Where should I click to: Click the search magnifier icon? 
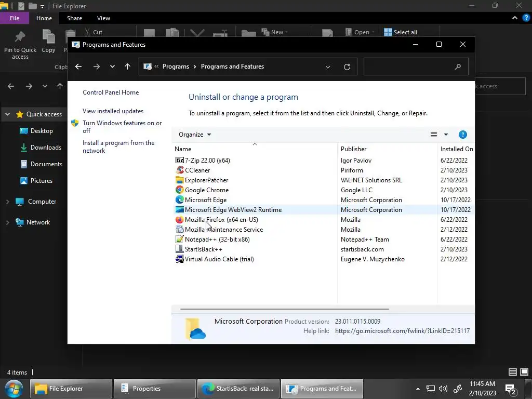(458, 66)
